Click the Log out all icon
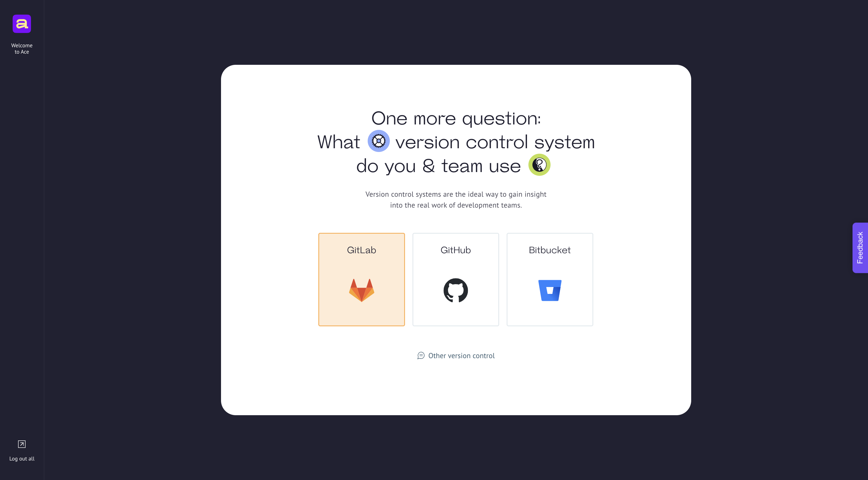868x480 pixels. (22, 444)
